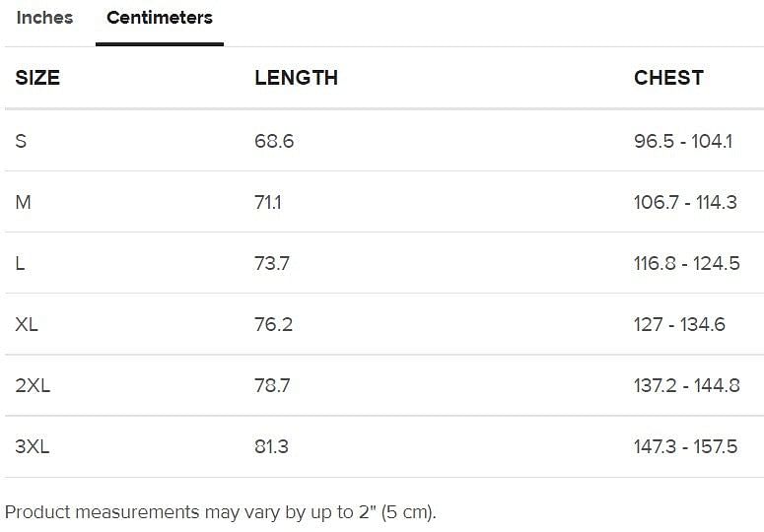Select the 73.7 length cell
764x532 pixels.
[x=272, y=263]
